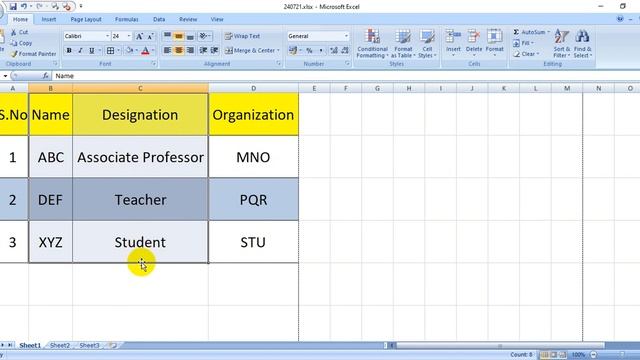Select the column D header
640x360 pixels.
pos(253,88)
